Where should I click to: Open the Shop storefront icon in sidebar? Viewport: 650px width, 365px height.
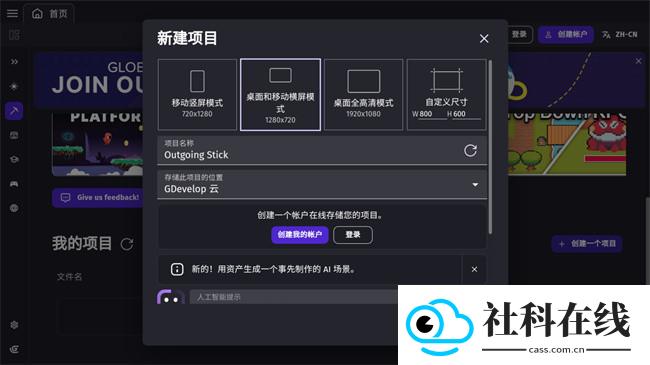[14, 135]
